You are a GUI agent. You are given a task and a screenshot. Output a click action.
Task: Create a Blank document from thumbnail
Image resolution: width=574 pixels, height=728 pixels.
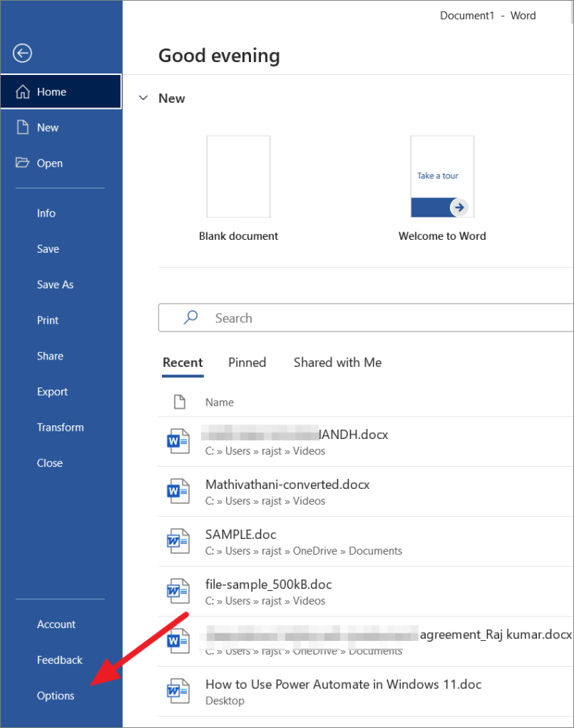click(x=238, y=176)
